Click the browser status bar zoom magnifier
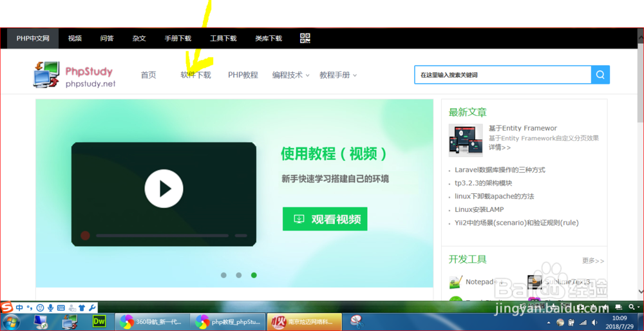 (x=633, y=307)
